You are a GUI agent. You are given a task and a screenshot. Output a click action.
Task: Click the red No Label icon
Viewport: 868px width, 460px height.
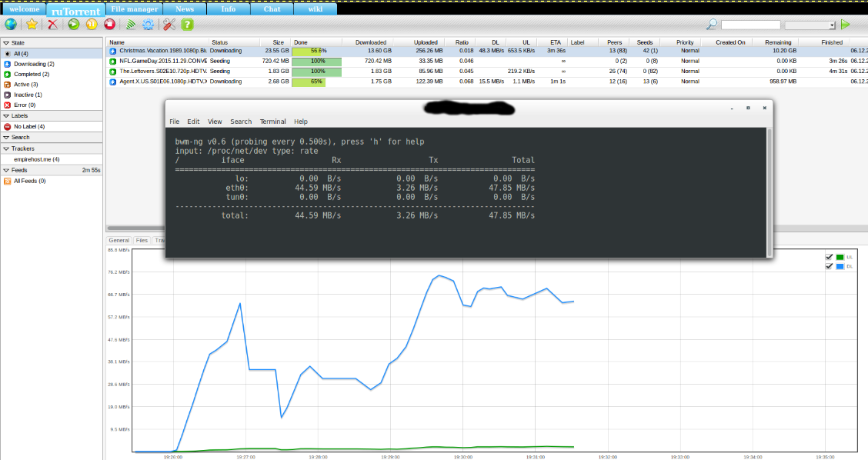(7, 127)
